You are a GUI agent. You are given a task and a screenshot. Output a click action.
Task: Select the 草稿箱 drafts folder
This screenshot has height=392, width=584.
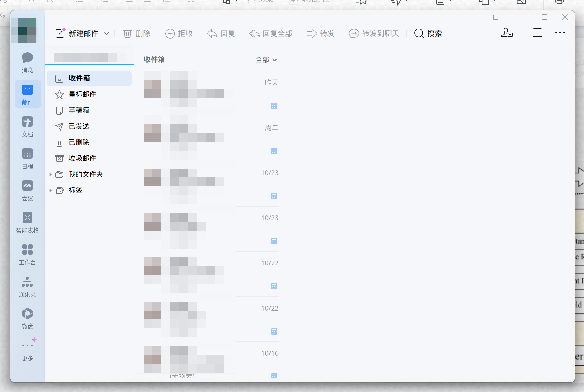pos(89,110)
